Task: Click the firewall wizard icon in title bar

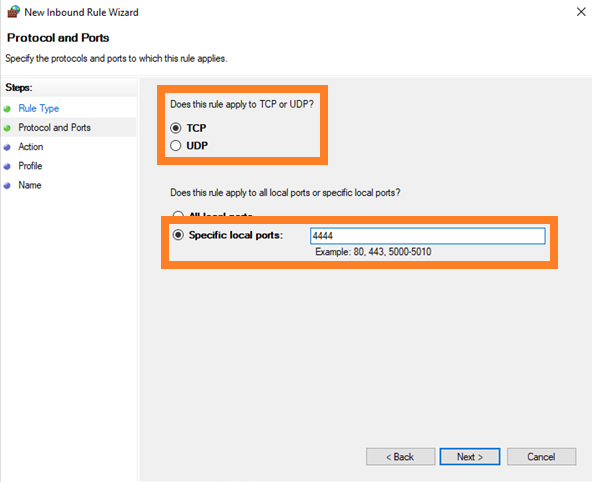Action: pyautogui.click(x=13, y=12)
